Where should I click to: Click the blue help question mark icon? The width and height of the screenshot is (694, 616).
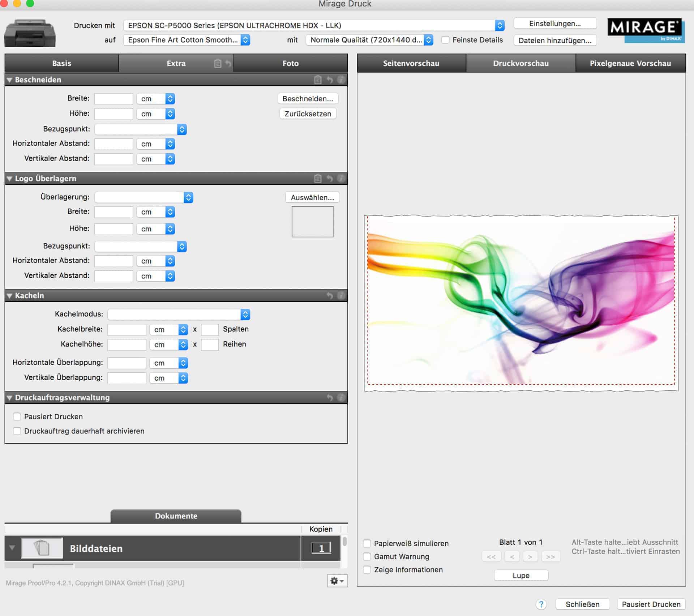541,604
